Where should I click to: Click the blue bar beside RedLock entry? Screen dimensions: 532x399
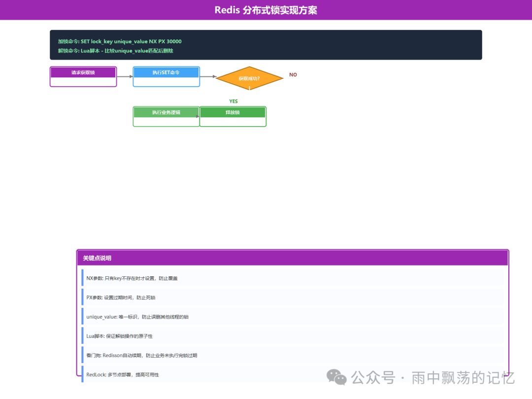click(x=82, y=375)
